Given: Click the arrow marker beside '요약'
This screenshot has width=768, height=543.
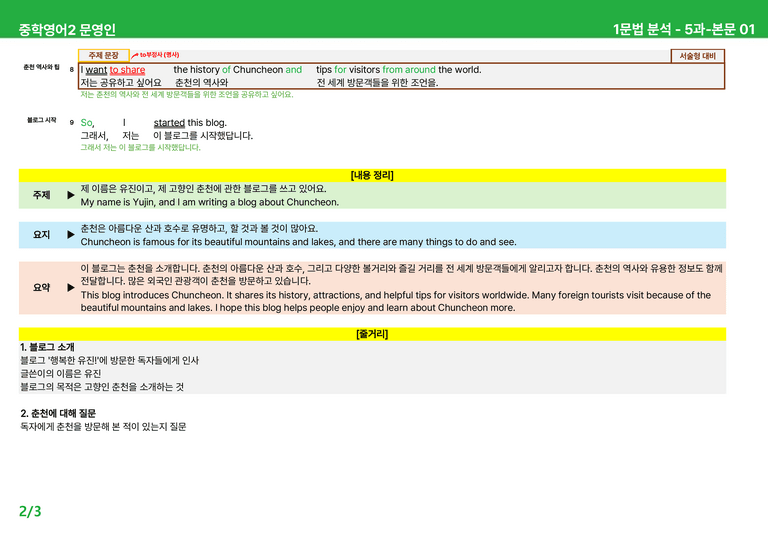Looking at the screenshot, I should tap(71, 287).
